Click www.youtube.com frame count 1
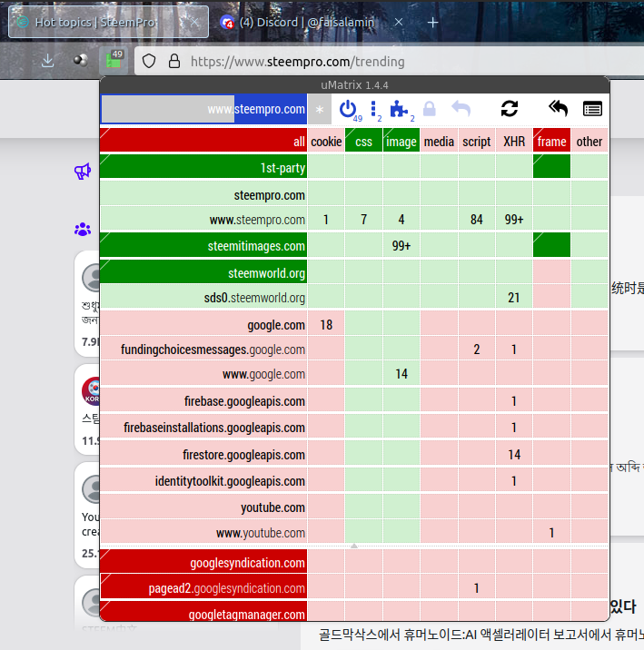 pyautogui.click(x=552, y=531)
